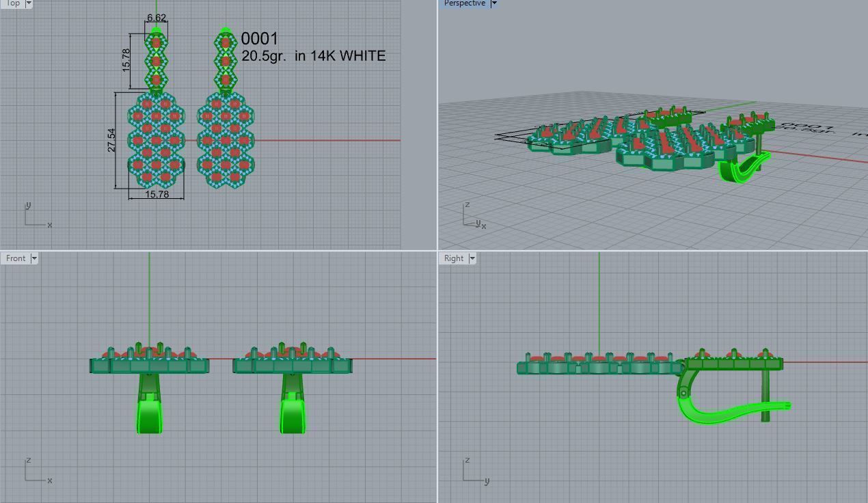The height and width of the screenshot is (503, 868).
Task: Click the world axes icon in Top viewport
Action: (x=38, y=215)
